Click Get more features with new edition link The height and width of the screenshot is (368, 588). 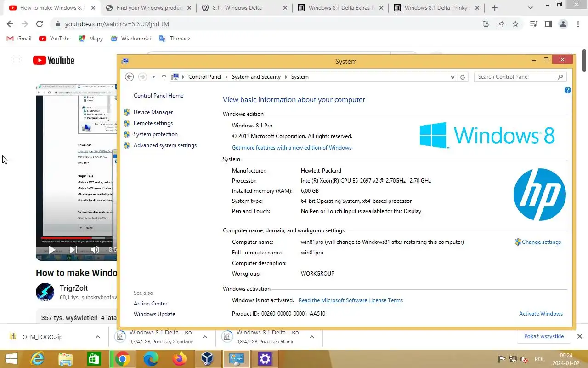click(292, 148)
